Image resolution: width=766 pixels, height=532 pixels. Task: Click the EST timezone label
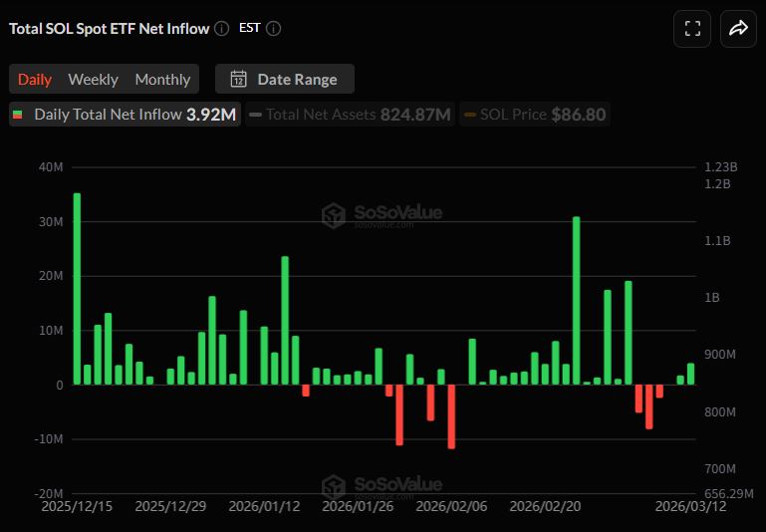[x=249, y=28]
